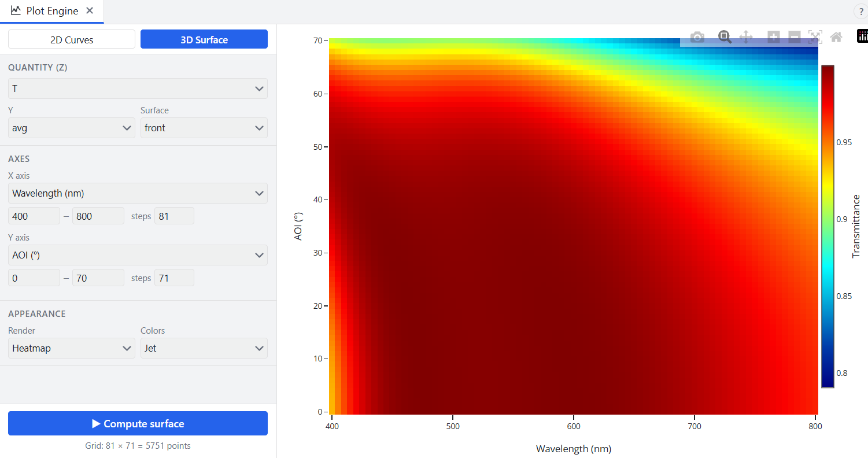This screenshot has width=868, height=458.
Task: Open the Quantity (Z) dropdown showing T
Action: point(138,88)
